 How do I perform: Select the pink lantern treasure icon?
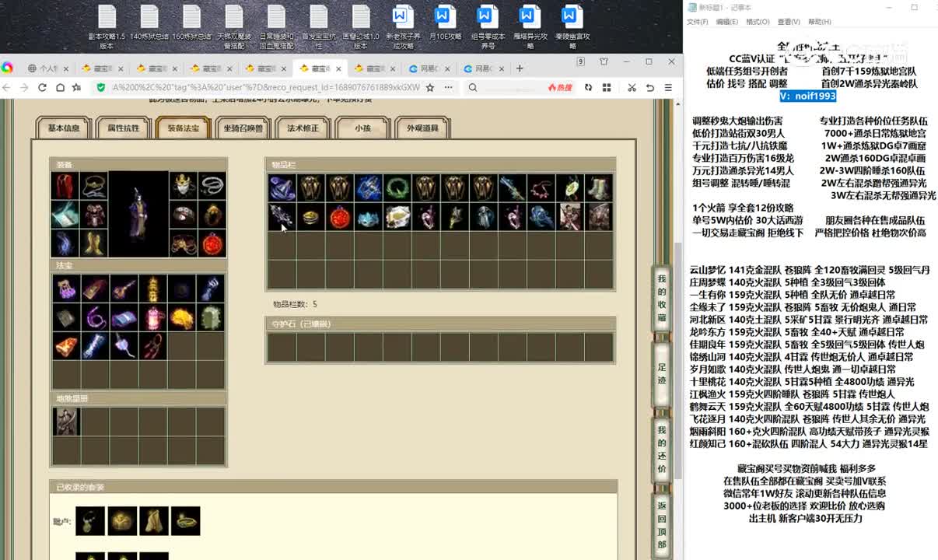(152, 317)
